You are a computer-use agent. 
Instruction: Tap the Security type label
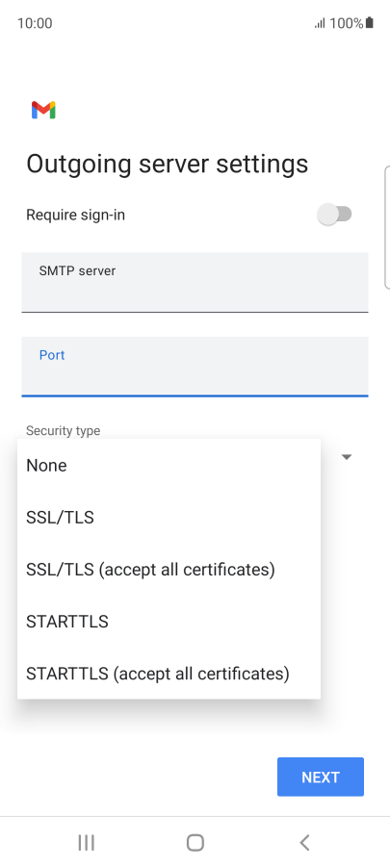point(64,431)
